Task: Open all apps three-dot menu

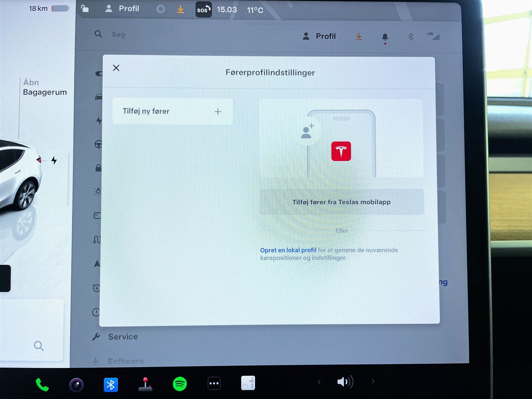Action: click(x=214, y=383)
